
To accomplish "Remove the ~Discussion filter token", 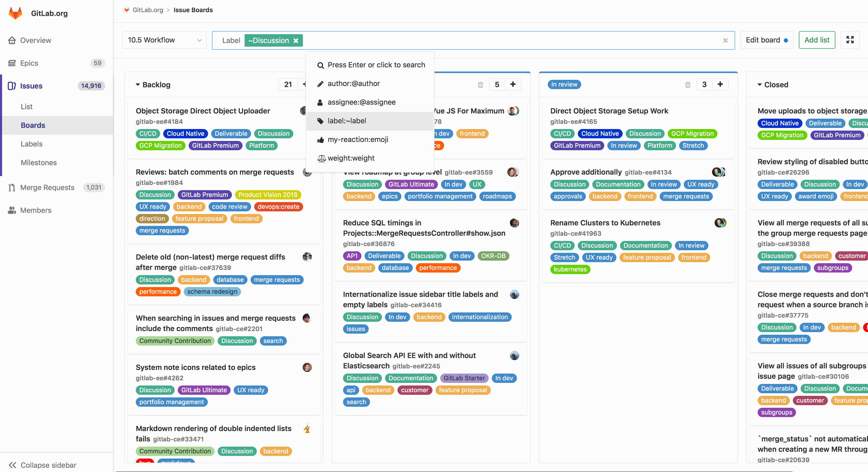I will tap(296, 40).
